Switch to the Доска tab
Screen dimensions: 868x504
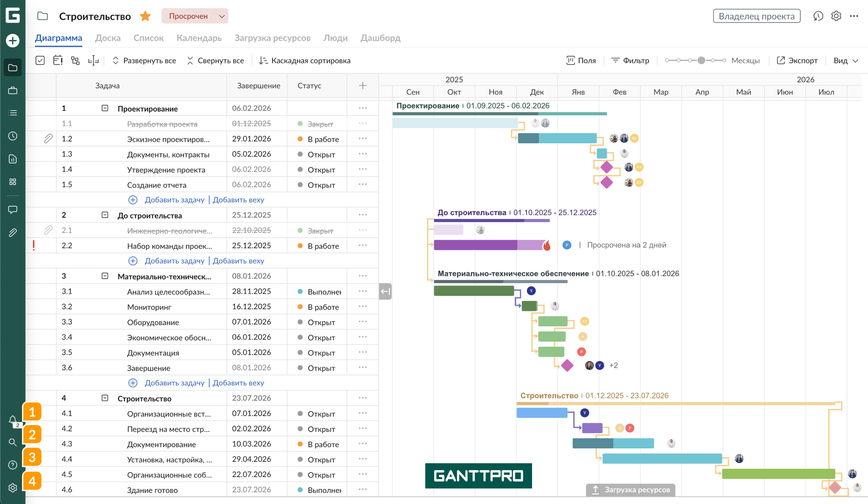tap(108, 38)
